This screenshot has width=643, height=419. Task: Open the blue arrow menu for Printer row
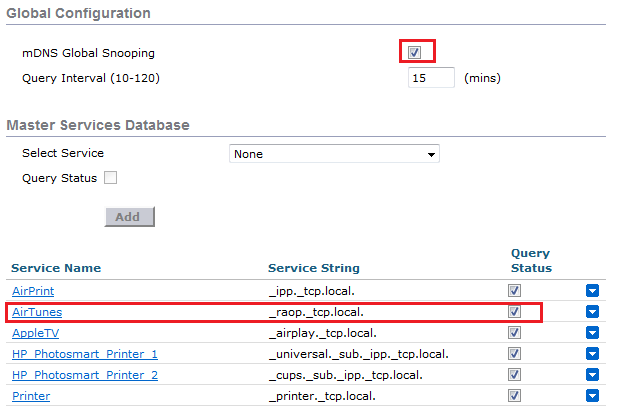tap(592, 396)
